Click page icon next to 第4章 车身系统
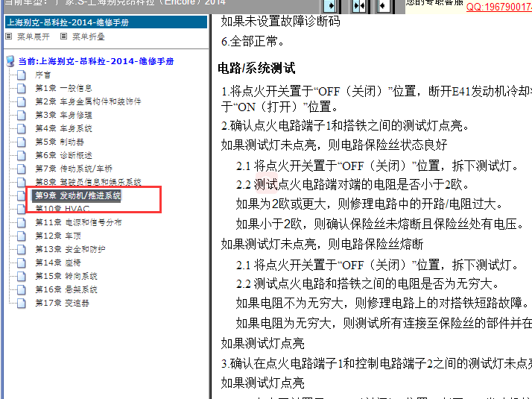This screenshot has height=399, width=532. [x=22, y=128]
